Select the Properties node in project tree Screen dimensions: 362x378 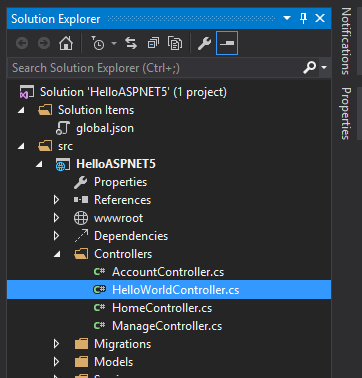(120, 182)
